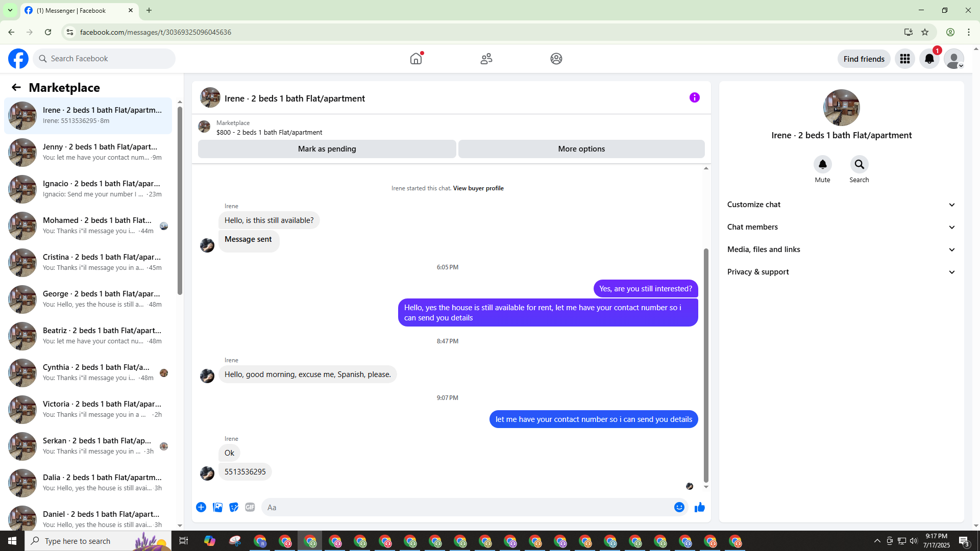
Task: Open Dalia's apartment conversation
Action: click(x=88, y=483)
